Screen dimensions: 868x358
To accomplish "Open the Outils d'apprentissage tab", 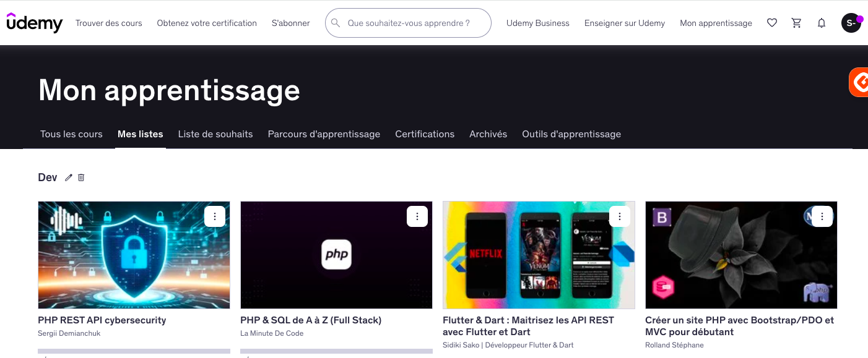I will tap(571, 134).
